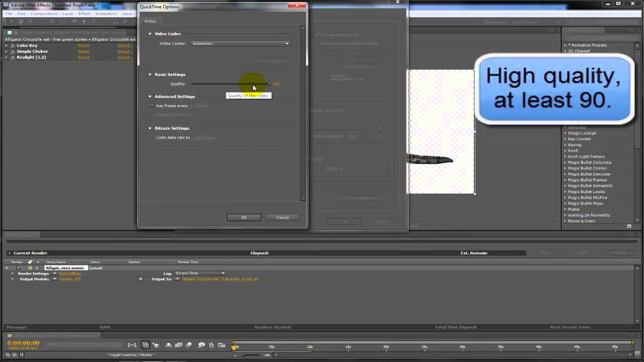This screenshot has height=362, width=644.
Task: Toggle the Motion Blur icon in timeline
Action: click(189, 345)
